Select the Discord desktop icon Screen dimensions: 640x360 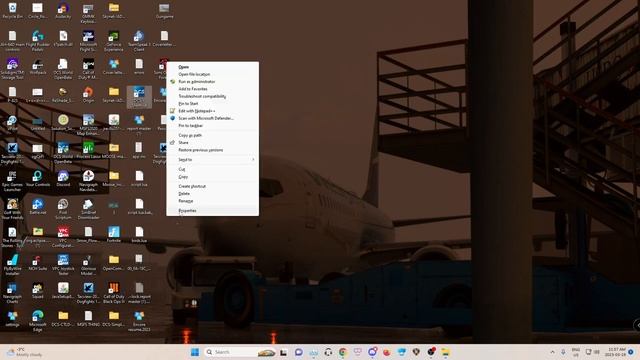coord(63,179)
